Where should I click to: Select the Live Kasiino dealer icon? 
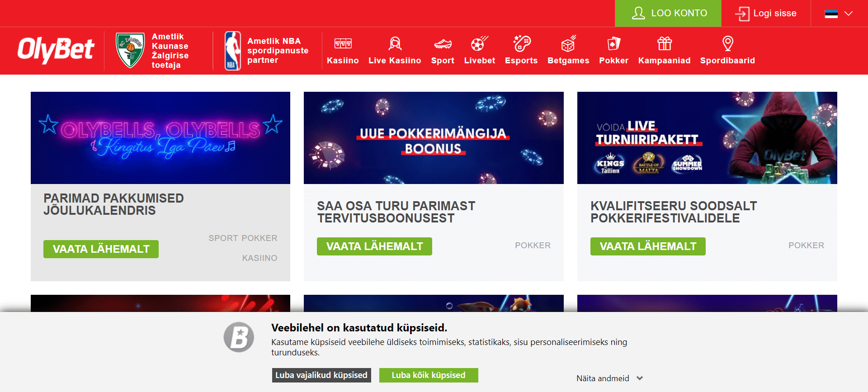point(395,44)
